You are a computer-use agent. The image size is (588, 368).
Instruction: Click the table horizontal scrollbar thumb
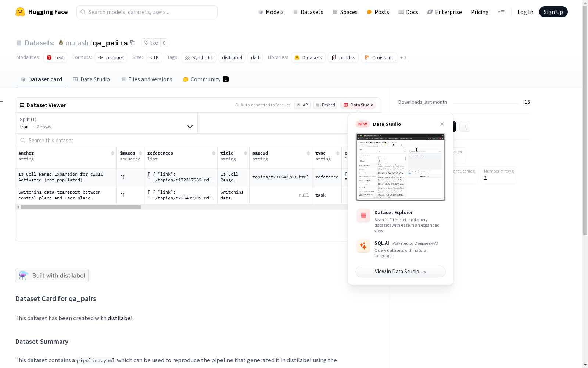(x=81, y=207)
